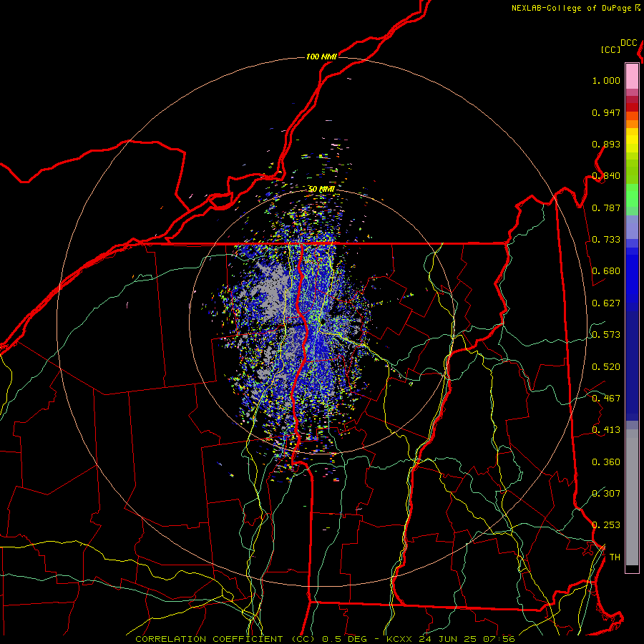This screenshot has height=644, width=644.
Task: Click the 0.520 scale value
Action: pyautogui.click(x=606, y=367)
